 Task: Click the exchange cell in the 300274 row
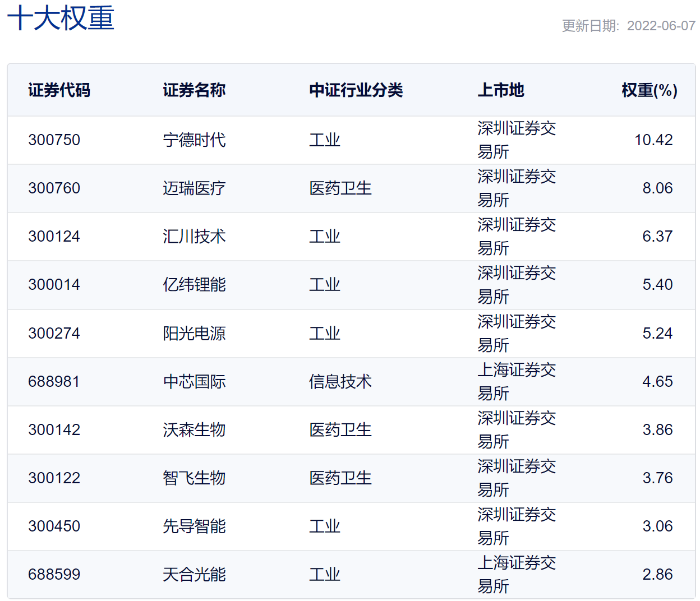coord(517,333)
